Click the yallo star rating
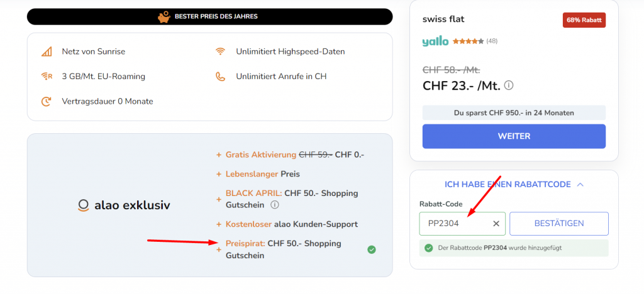 coord(467,41)
